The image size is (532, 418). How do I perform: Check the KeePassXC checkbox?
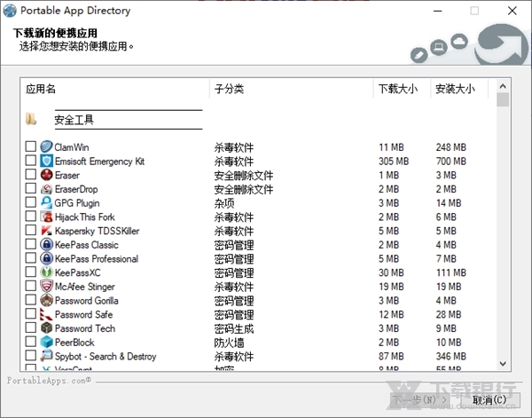click(x=31, y=272)
